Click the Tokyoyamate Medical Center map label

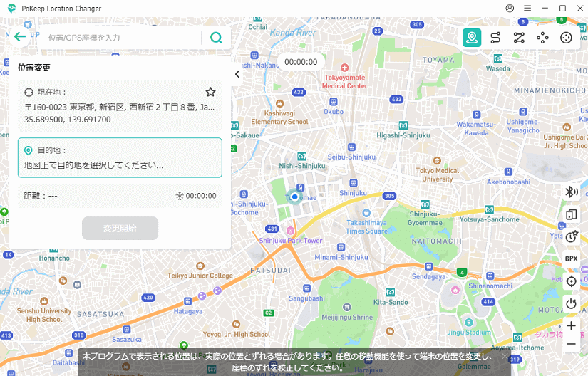click(x=345, y=82)
